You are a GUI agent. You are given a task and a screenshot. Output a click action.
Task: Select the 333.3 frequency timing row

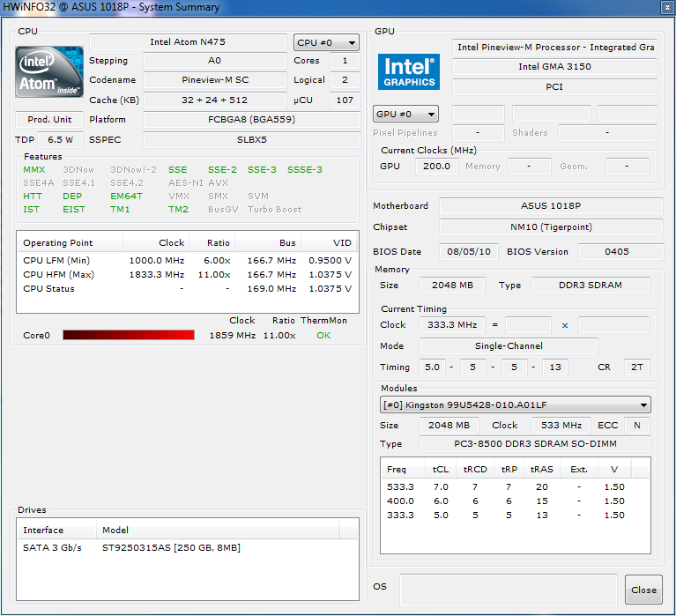(516, 516)
